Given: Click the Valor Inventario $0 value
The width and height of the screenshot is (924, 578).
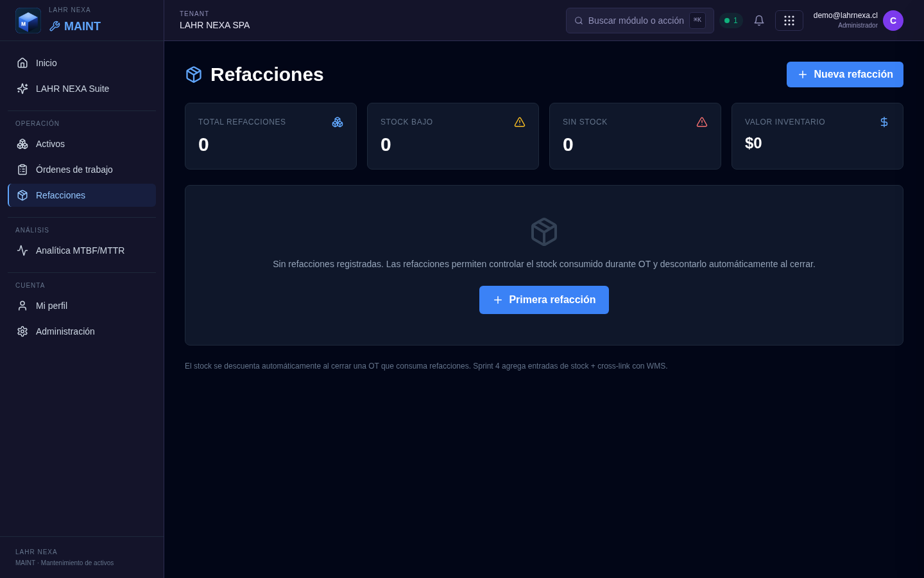Looking at the screenshot, I should click(x=753, y=143).
